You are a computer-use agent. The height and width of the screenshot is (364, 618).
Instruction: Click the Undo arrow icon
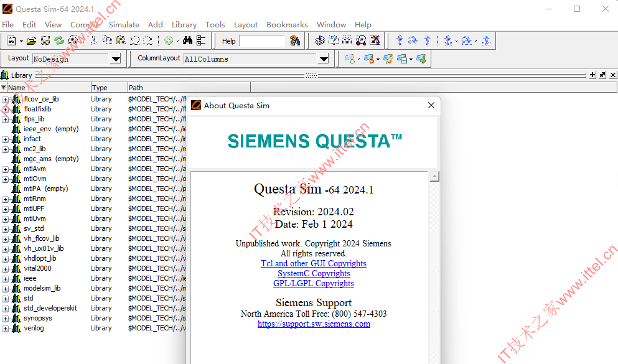135,40
